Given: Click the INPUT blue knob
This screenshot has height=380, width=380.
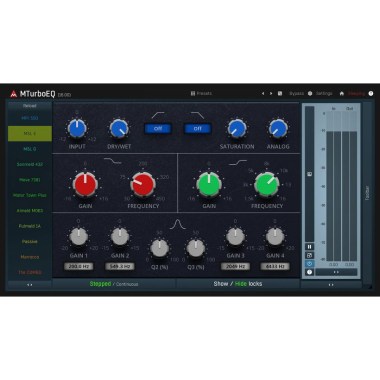Looking at the screenshot, I should [77, 129].
